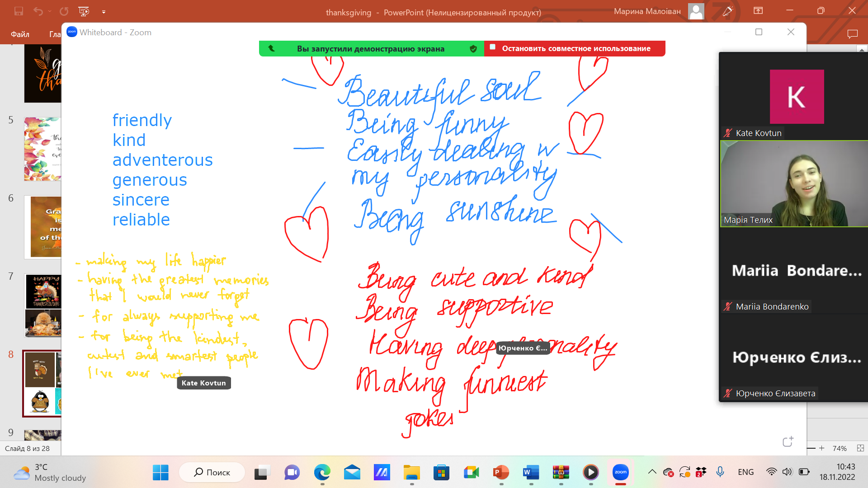Open the PowerPoint comments icon
Screen dimensions: 868x488
click(852, 34)
